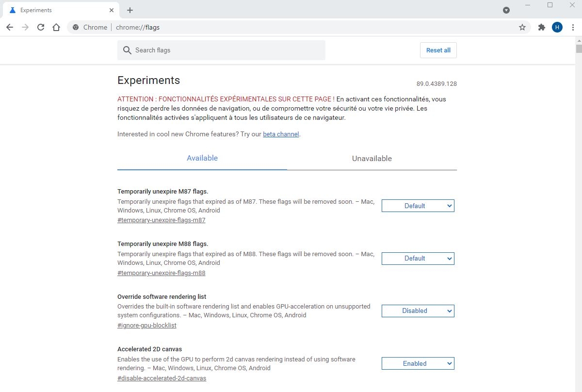Click the address bar showing chrome://flags

click(291, 28)
